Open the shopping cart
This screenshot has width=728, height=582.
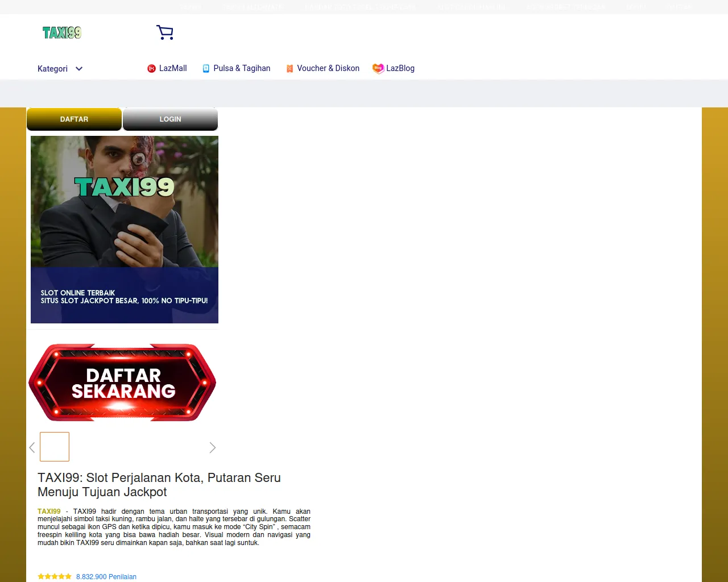click(165, 32)
